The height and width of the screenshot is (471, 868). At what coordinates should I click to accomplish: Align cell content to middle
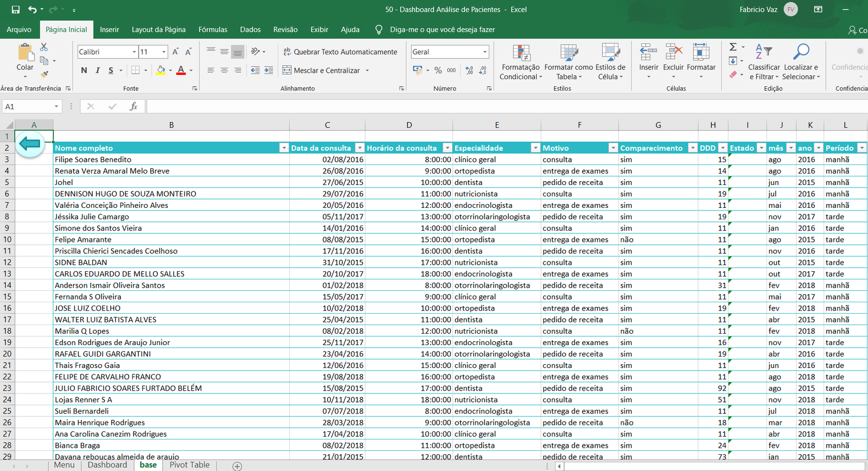coord(224,52)
